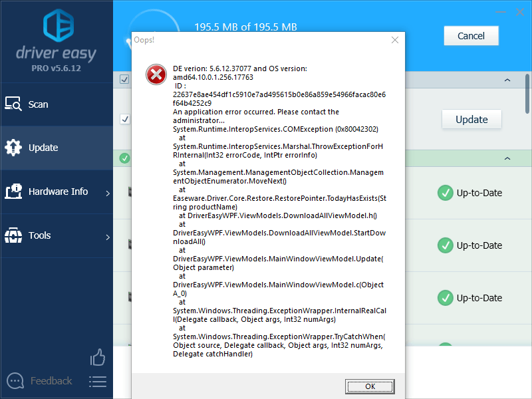Click the ID hash text in dialog

point(279,98)
